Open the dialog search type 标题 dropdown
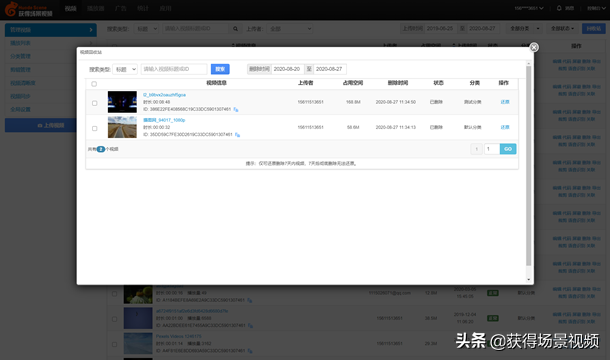Viewport: 610px width, 360px height. coord(125,69)
